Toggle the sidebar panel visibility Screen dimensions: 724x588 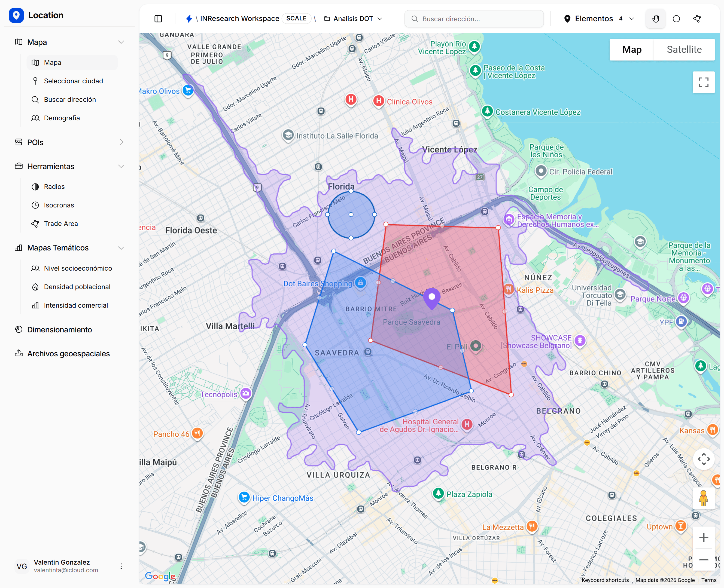pyautogui.click(x=158, y=19)
